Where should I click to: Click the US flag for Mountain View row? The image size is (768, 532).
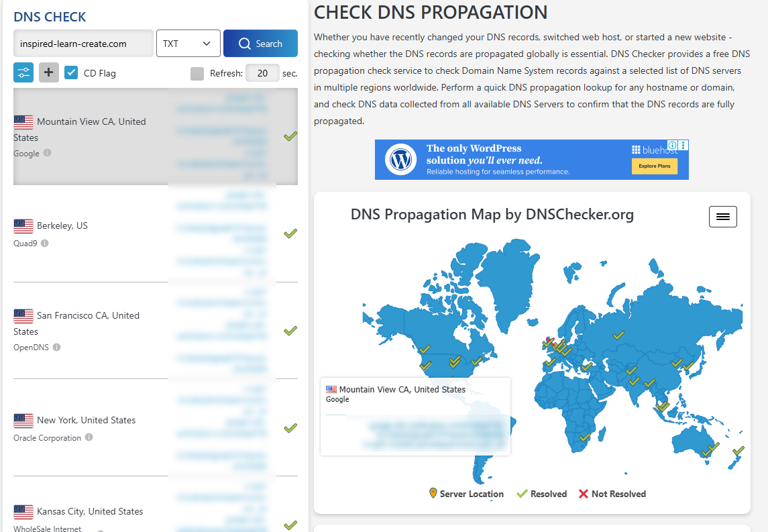tap(23, 122)
